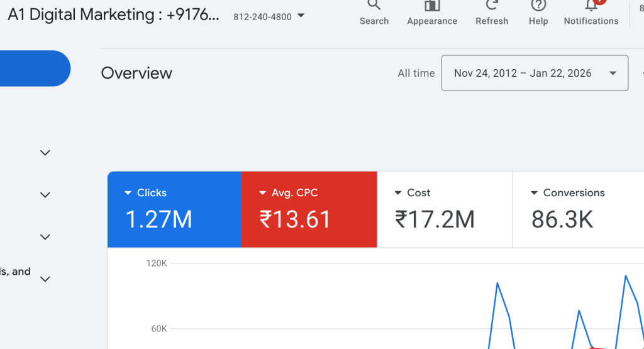The image size is (644, 349).
Task: Open the Search tool in the header
Action: pyautogui.click(x=374, y=8)
